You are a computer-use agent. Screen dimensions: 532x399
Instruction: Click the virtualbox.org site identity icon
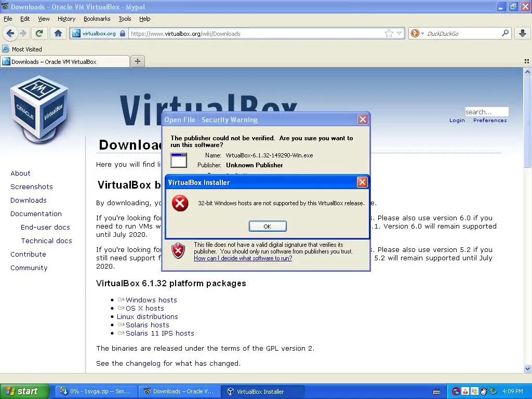76,33
